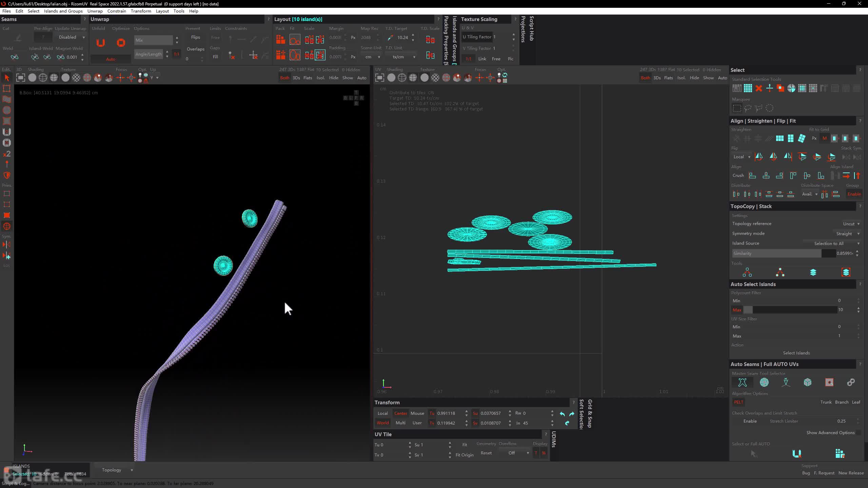
Task: Click the New Release link
Action: pos(851,473)
